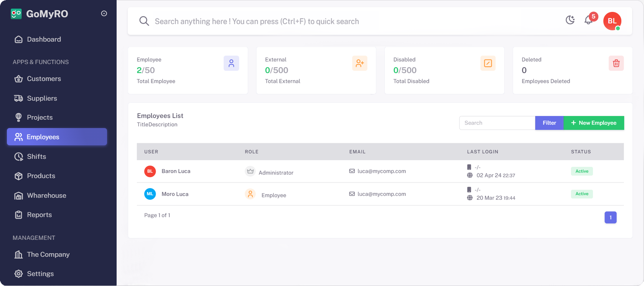The width and height of the screenshot is (644, 286).
Task: Click the Active status badge for Moro Luca
Action: click(581, 194)
